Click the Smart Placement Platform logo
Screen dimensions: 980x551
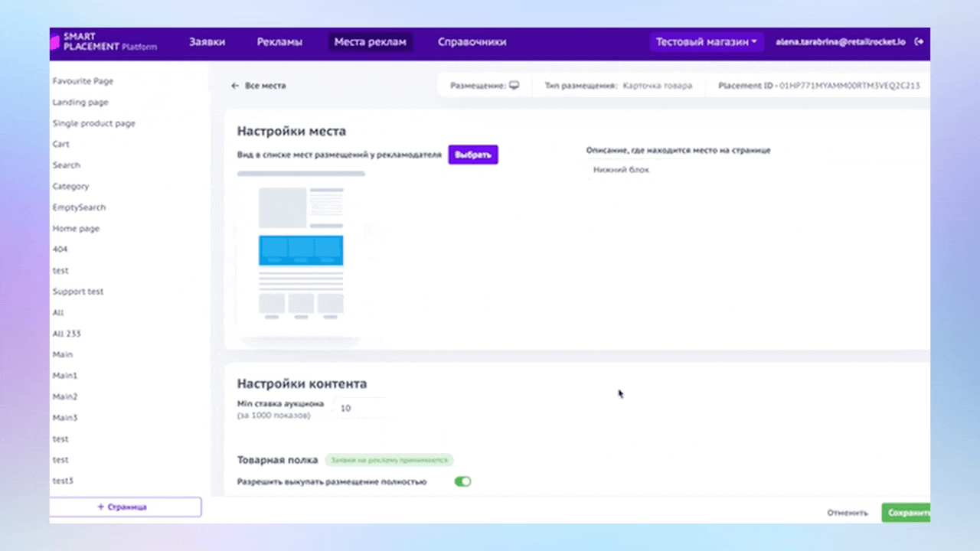[x=105, y=42]
